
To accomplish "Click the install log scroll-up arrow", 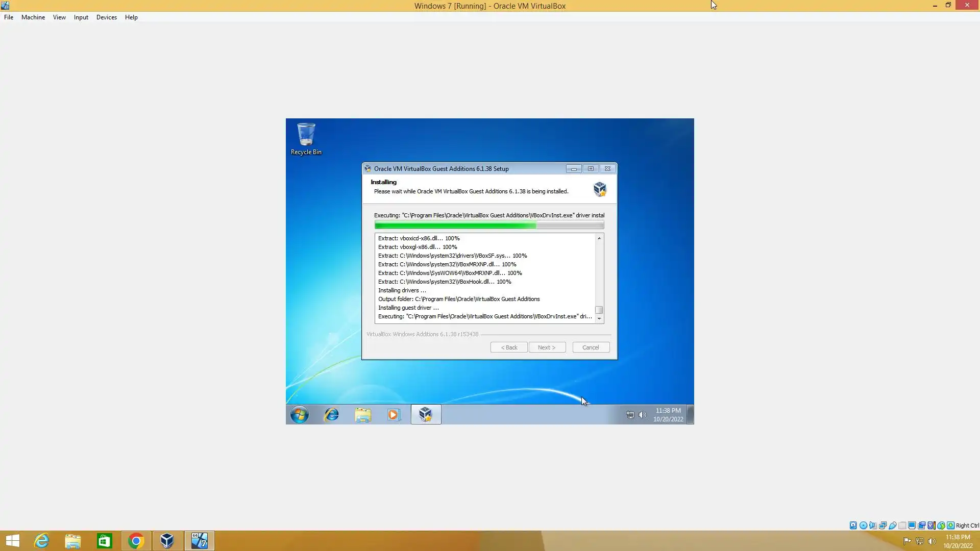I will click(599, 238).
